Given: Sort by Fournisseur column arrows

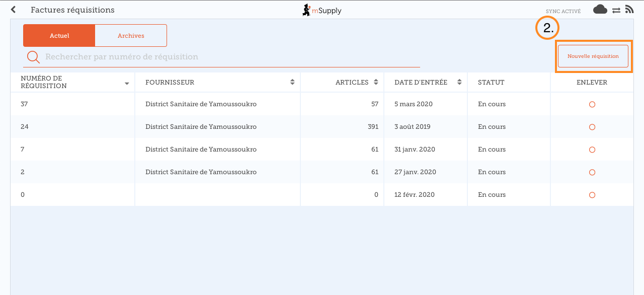Looking at the screenshot, I should [292, 82].
